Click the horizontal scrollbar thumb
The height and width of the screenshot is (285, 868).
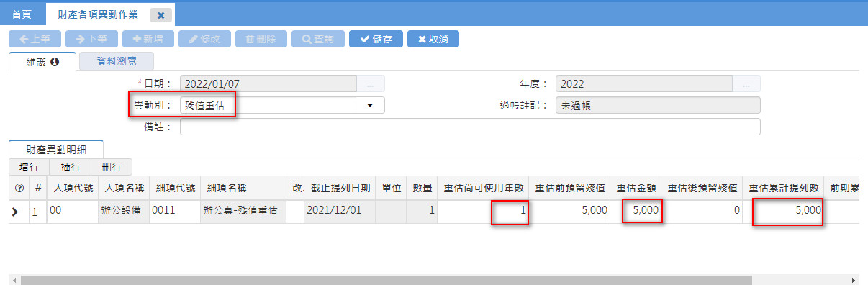386,279
